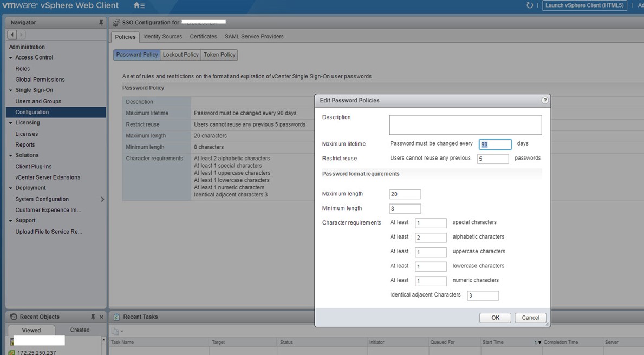Collapse the Access Control section
The image size is (644, 355).
point(11,58)
